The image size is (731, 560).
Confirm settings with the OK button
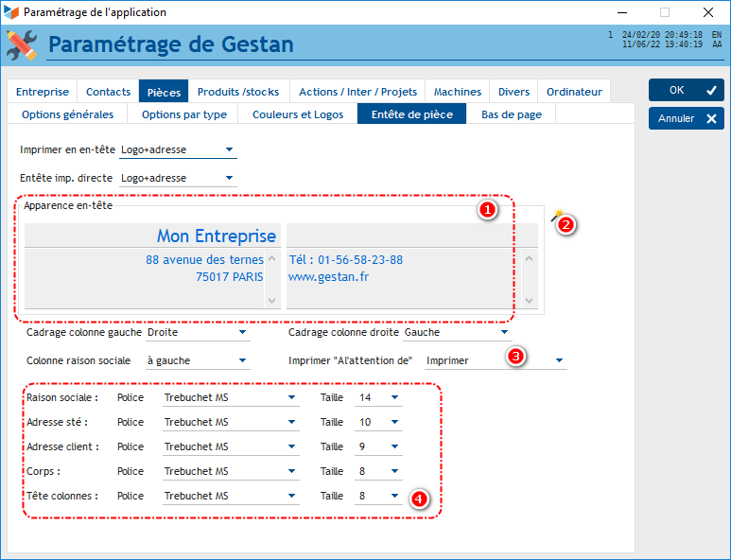pyautogui.click(x=686, y=90)
